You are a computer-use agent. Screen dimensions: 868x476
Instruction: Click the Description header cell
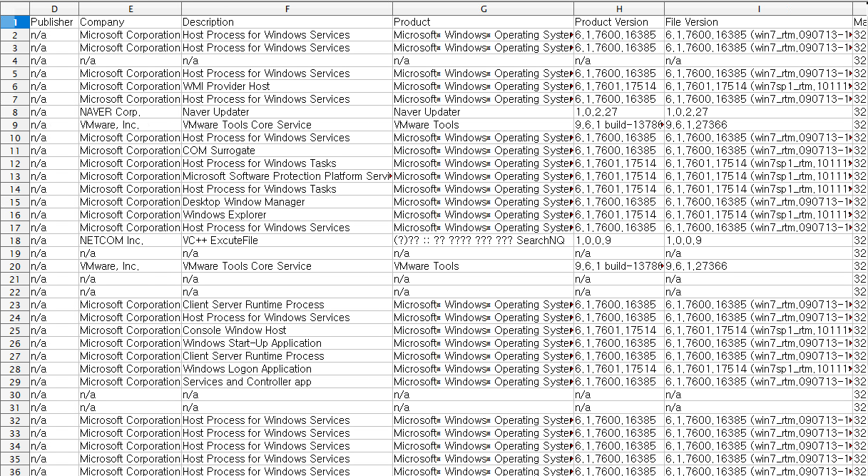287,22
